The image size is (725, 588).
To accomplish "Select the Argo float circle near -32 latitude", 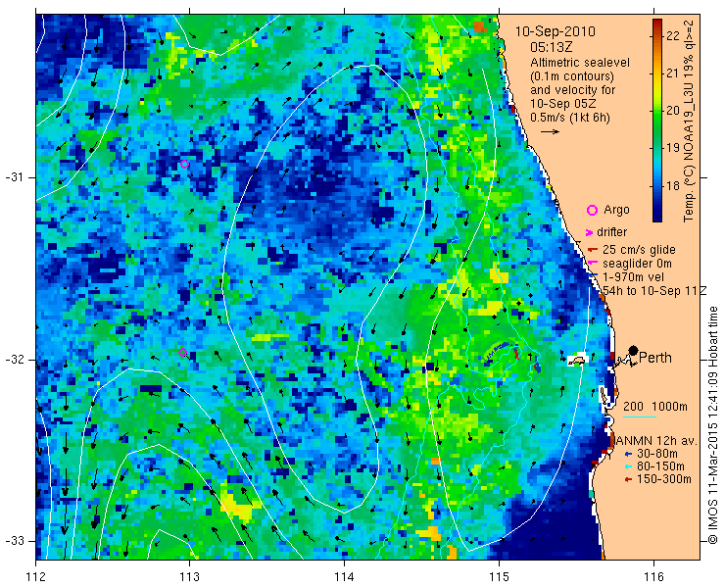I will (x=182, y=352).
